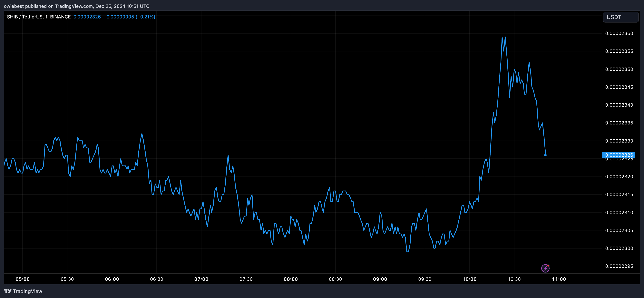Image resolution: width=644 pixels, height=298 pixels.
Task: Click the 0.00002310 price scale label
Action: [x=619, y=213]
